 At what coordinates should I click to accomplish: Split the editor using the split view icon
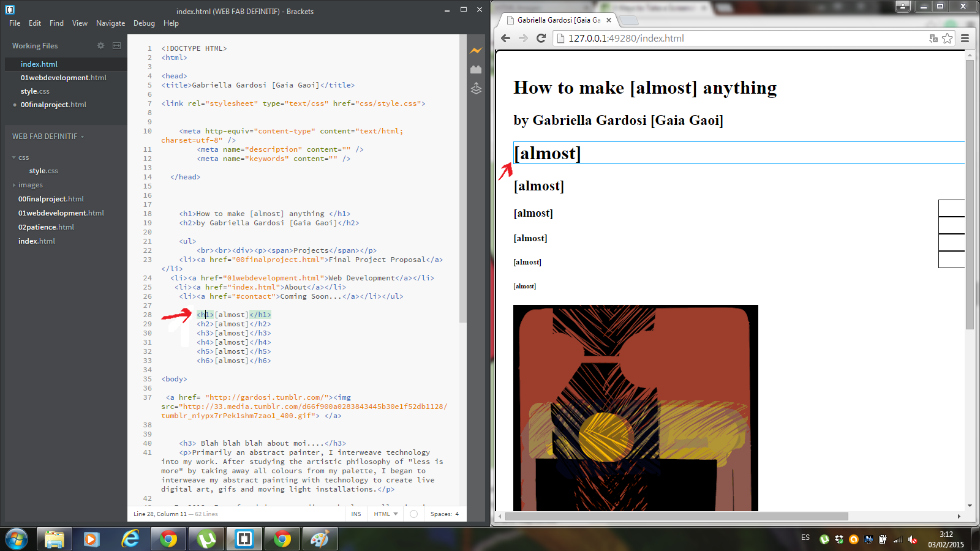116,46
